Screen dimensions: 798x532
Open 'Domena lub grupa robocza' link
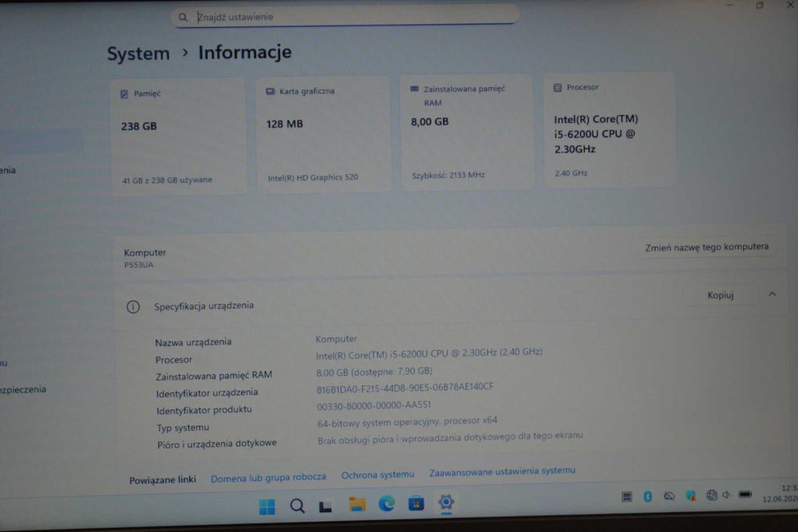tap(268, 478)
